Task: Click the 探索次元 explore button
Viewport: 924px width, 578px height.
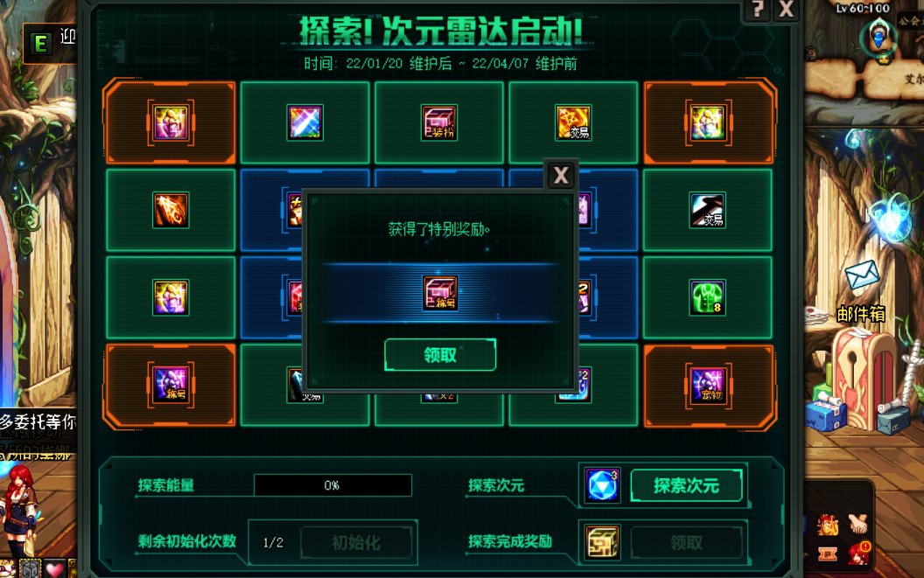Action: point(686,485)
